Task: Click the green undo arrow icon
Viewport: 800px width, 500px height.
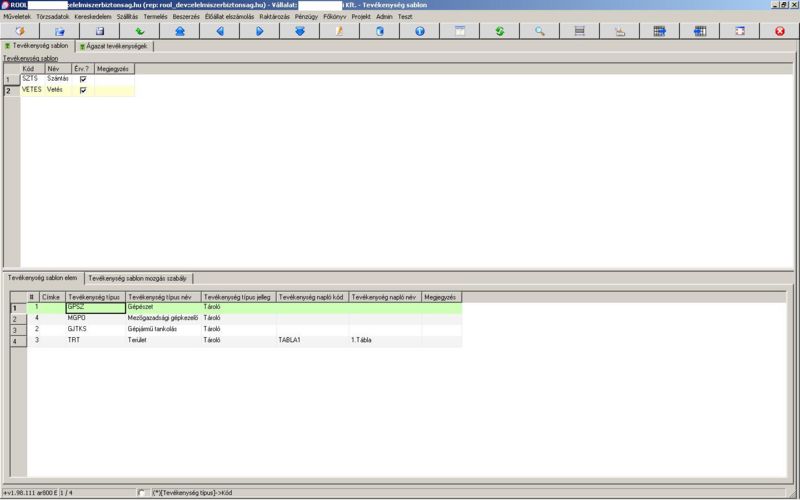Action: click(x=140, y=32)
